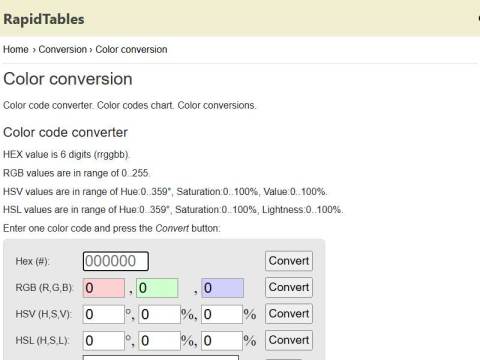480x360 pixels.
Task: Click Convert button in the HSV row
Action: pyautogui.click(x=289, y=314)
